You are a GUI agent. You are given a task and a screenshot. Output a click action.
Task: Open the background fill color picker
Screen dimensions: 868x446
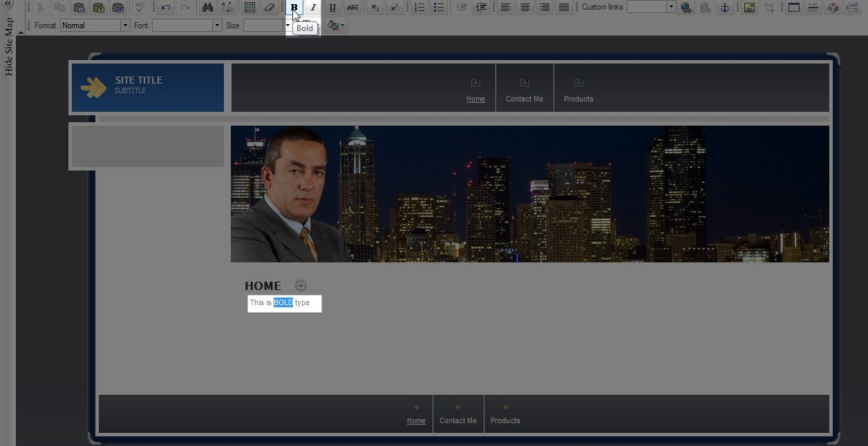334,26
